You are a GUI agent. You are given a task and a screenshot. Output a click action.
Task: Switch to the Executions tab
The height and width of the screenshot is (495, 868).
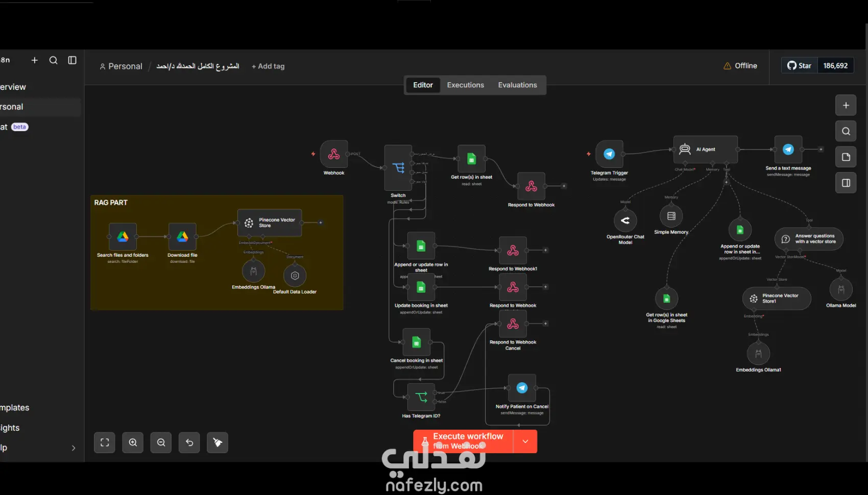466,85
